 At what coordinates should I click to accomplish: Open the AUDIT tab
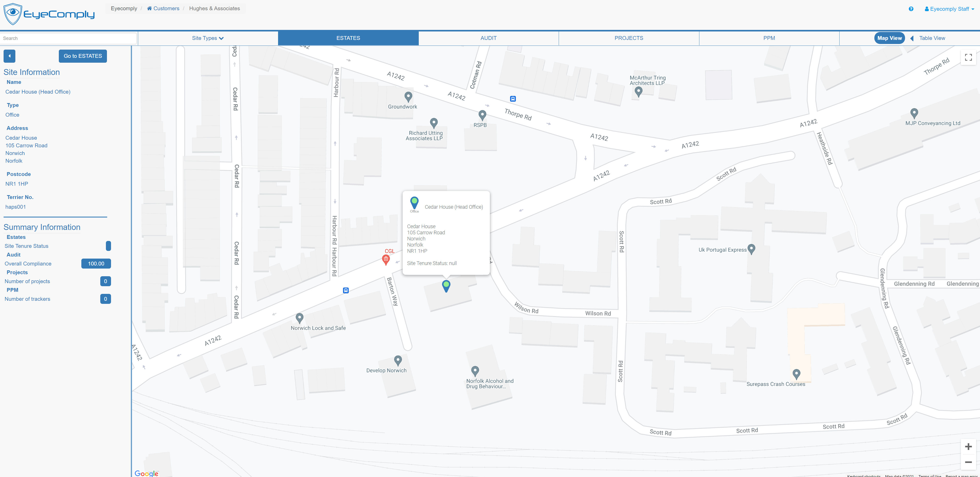(488, 38)
